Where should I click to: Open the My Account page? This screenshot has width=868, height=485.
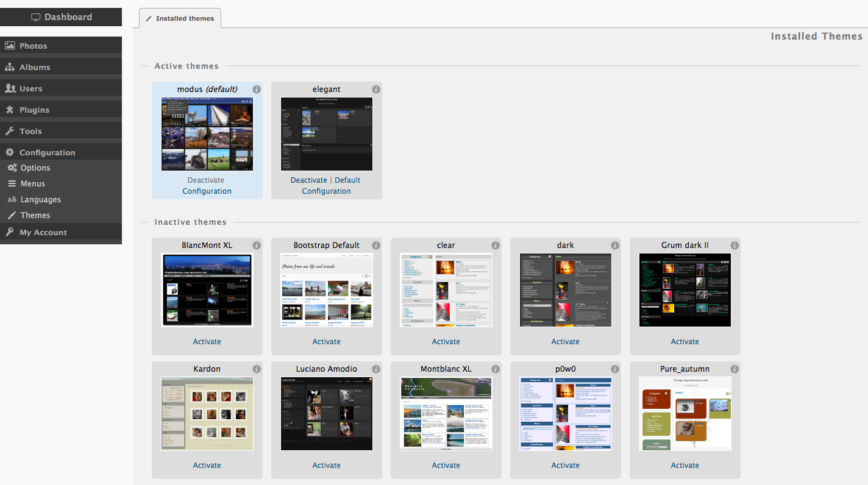43,232
